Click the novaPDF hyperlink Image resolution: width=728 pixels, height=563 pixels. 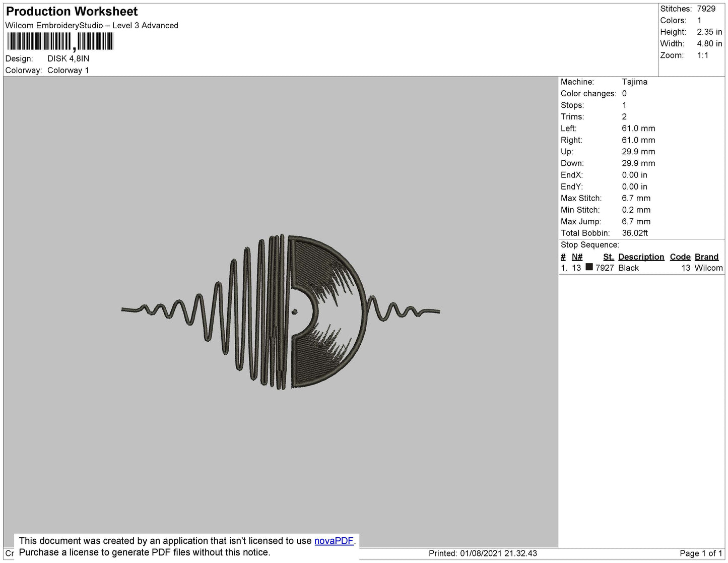tap(334, 541)
